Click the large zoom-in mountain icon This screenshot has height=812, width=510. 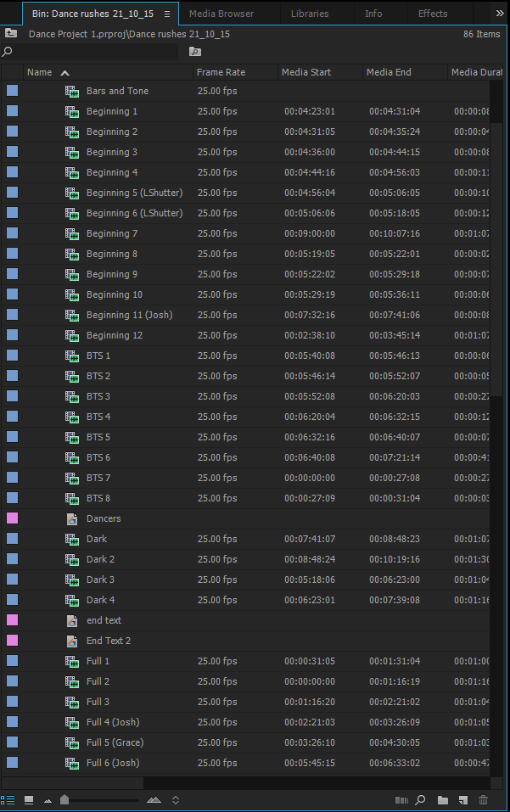coord(154,800)
